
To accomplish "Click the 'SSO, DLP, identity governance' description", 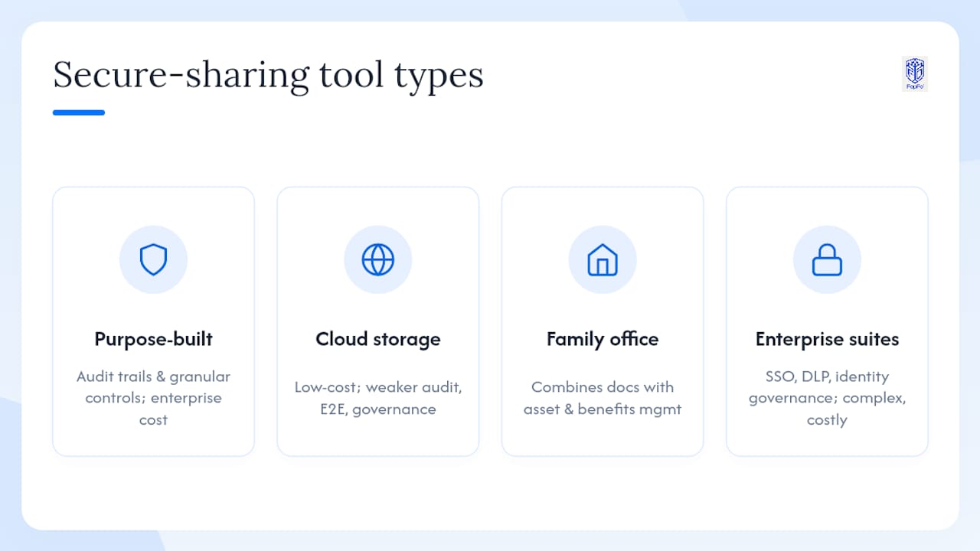I will click(827, 398).
